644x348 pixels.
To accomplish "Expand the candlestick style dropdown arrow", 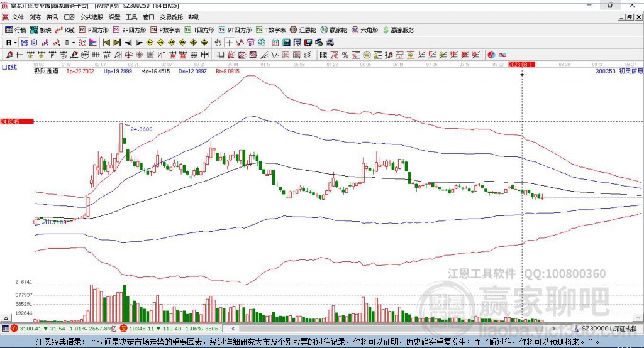I will pos(74,43).
